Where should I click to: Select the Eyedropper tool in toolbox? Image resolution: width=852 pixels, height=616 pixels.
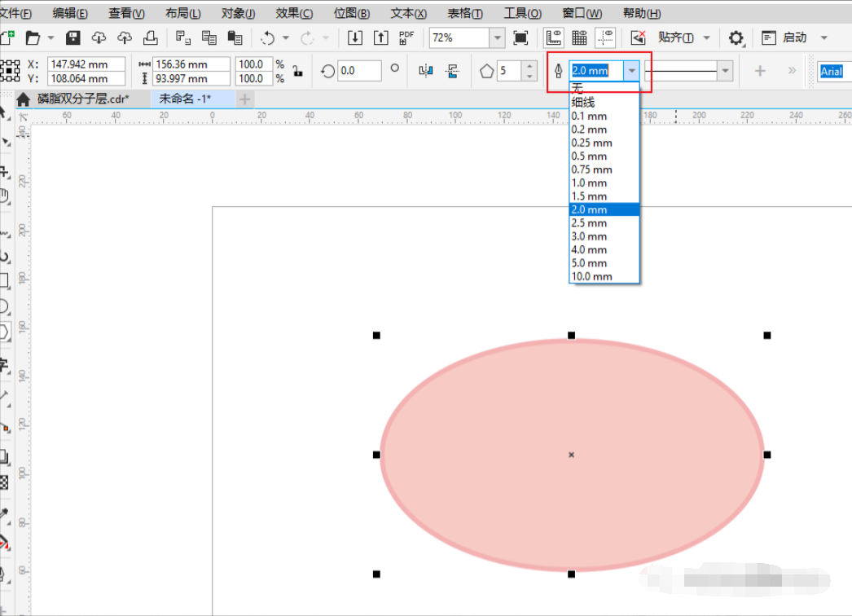[4, 514]
